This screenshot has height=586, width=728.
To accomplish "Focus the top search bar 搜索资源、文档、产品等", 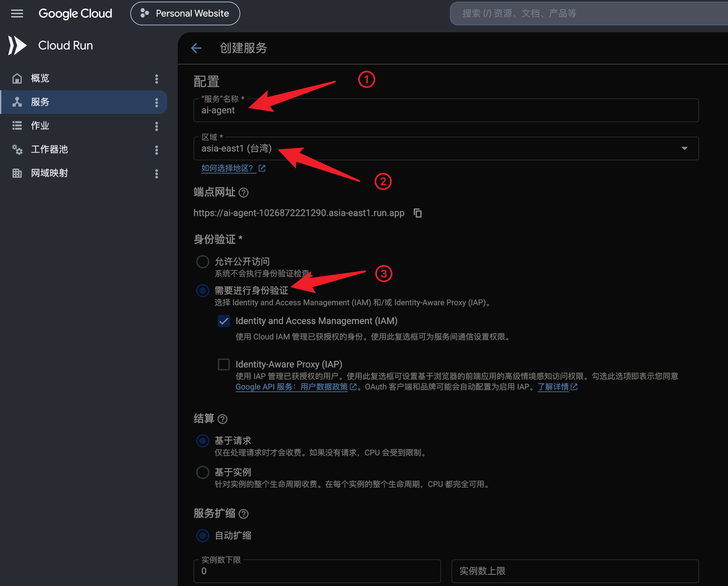I will (x=589, y=13).
